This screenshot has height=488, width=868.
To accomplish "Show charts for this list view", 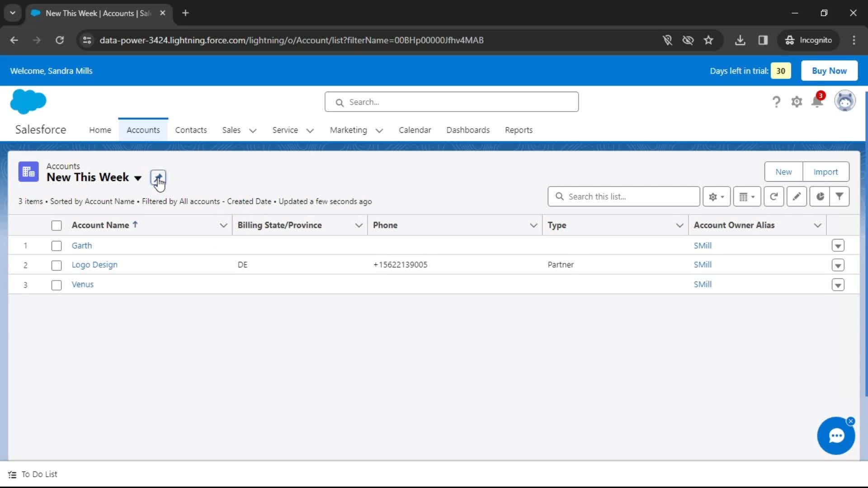I will [820, 197].
